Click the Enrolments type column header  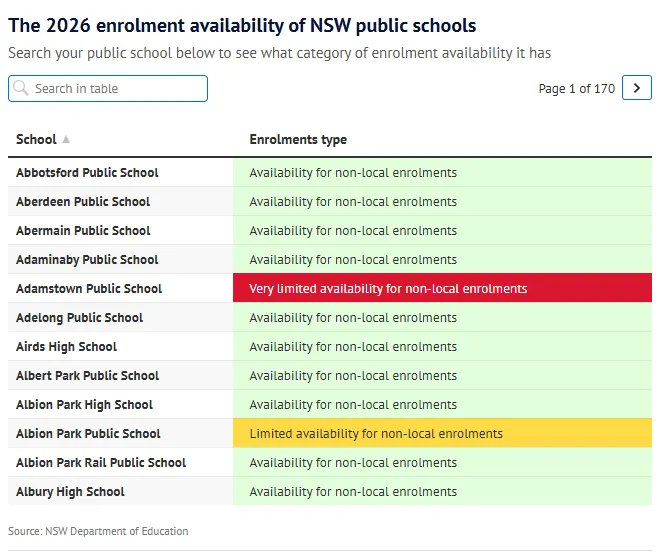pyautogui.click(x=298, y=140)
